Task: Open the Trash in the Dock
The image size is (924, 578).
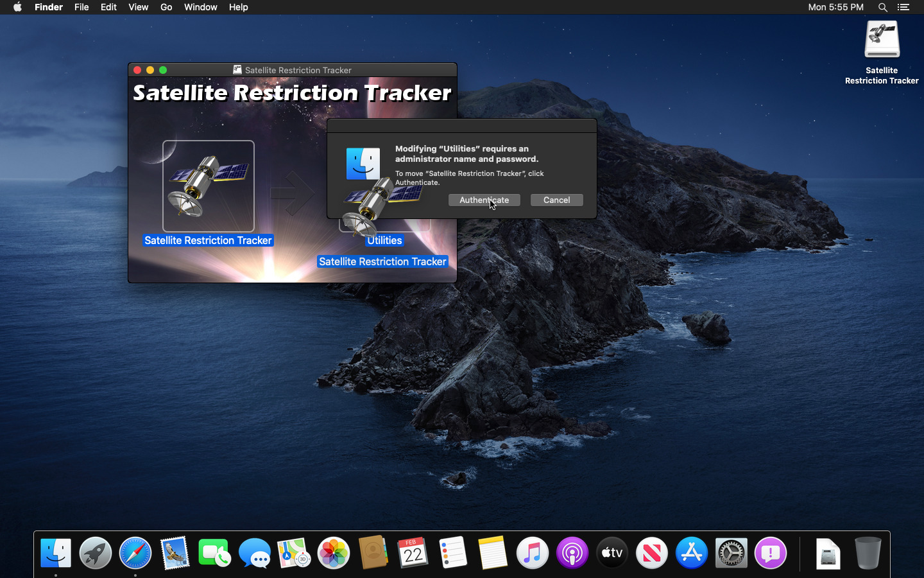Action: 868,553
